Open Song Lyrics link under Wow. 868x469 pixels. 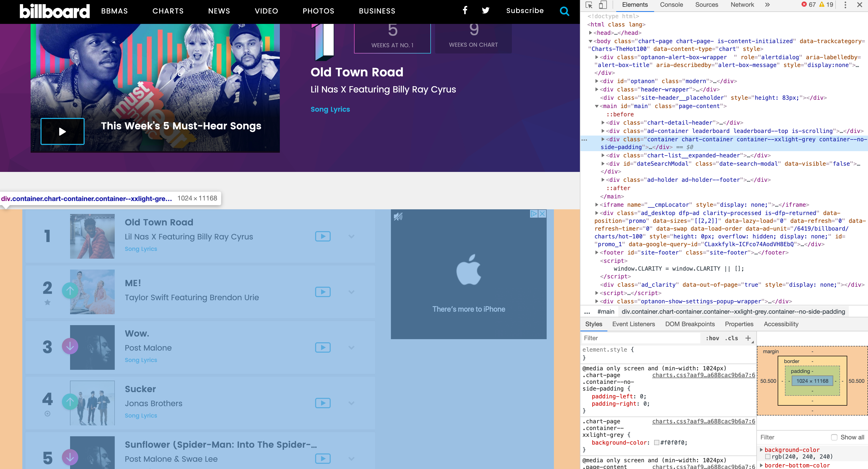pyautogui.click(x=141, y=360)
